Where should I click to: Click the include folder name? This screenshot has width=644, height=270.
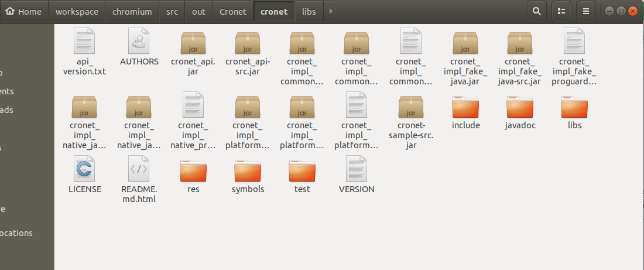(x=466, y=125)
